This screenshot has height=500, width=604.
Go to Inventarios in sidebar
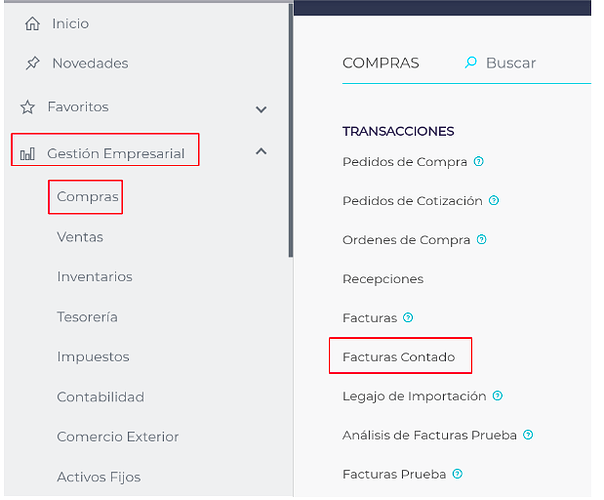click(94, 277)
